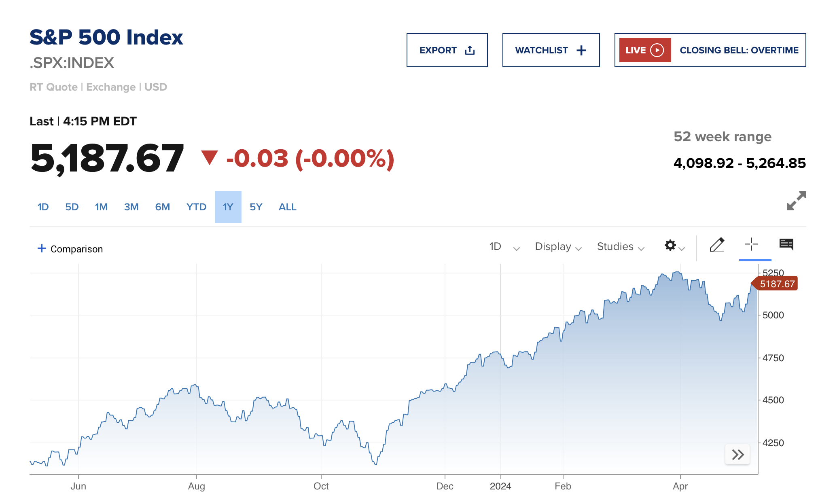Open the chart comments icon
This screenshot has width=818, height=504.
point(786,244)
